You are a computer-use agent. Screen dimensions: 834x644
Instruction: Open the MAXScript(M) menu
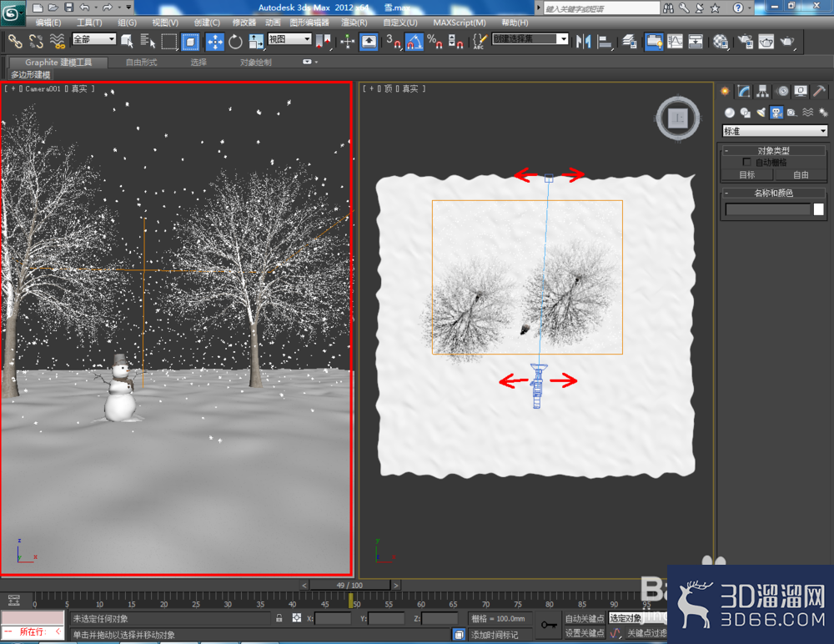point(460,23)
